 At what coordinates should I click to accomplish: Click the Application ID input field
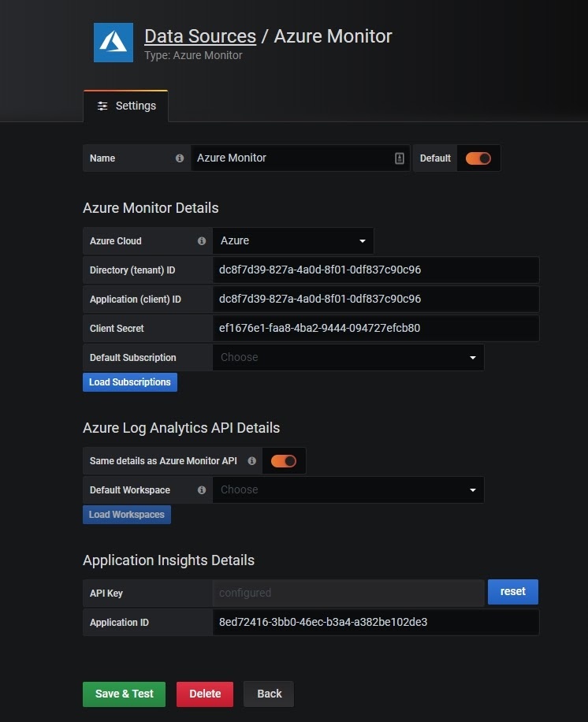click(376, 622)
